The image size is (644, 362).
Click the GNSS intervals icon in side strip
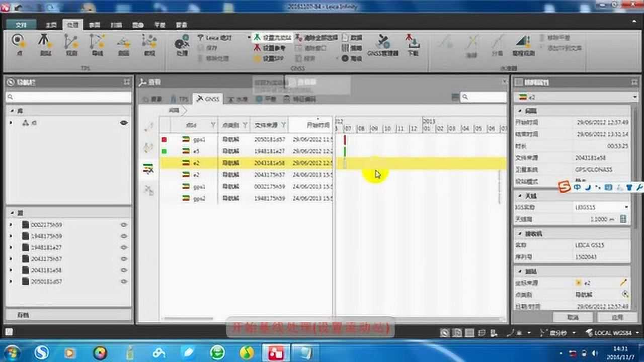[x=148, y=169]
